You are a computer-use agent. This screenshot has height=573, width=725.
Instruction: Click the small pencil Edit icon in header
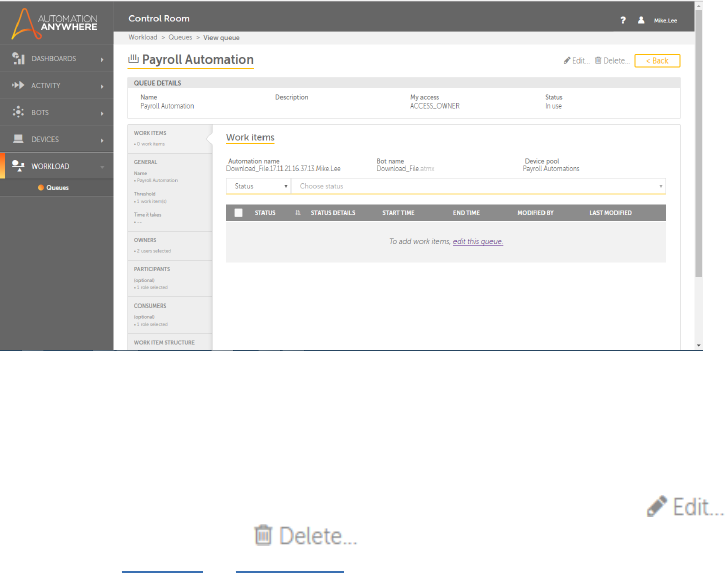[x=566, y=61]
